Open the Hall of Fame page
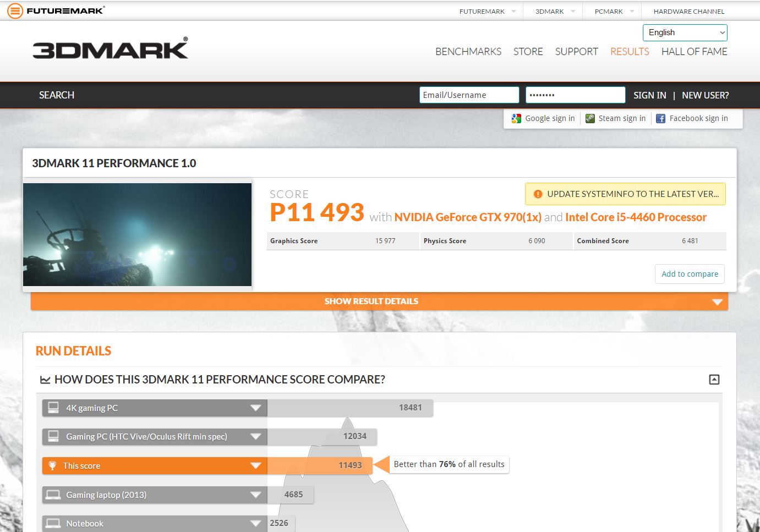 [695, 52]
